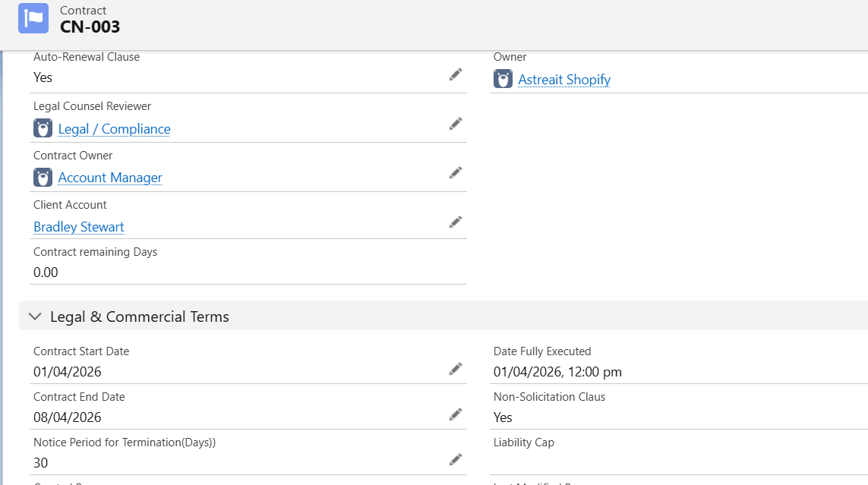The image size is (868, 485).
Task: Click the Contract remaining Days value 0.00
Action: (46, 272)
